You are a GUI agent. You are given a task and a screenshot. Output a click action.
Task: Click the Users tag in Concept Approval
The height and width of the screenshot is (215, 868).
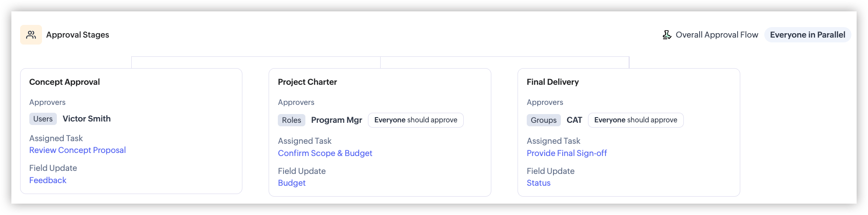click(43, 119)
